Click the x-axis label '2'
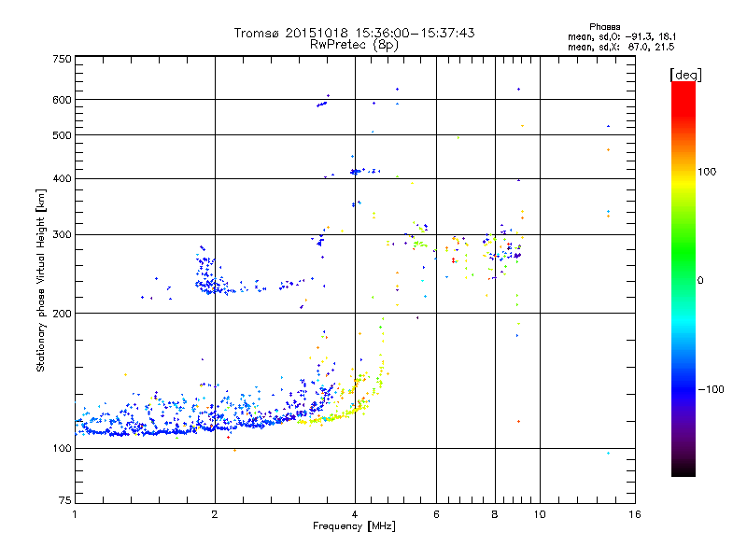Viewport: 747px width, 560px height. point(215,514)
